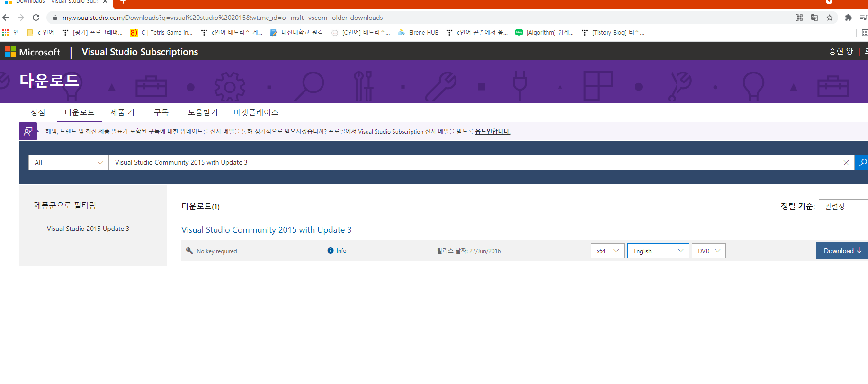Screen dimensions: 868x384
Task: Open Tetris Game bookmark
Action: click(161, 32)
